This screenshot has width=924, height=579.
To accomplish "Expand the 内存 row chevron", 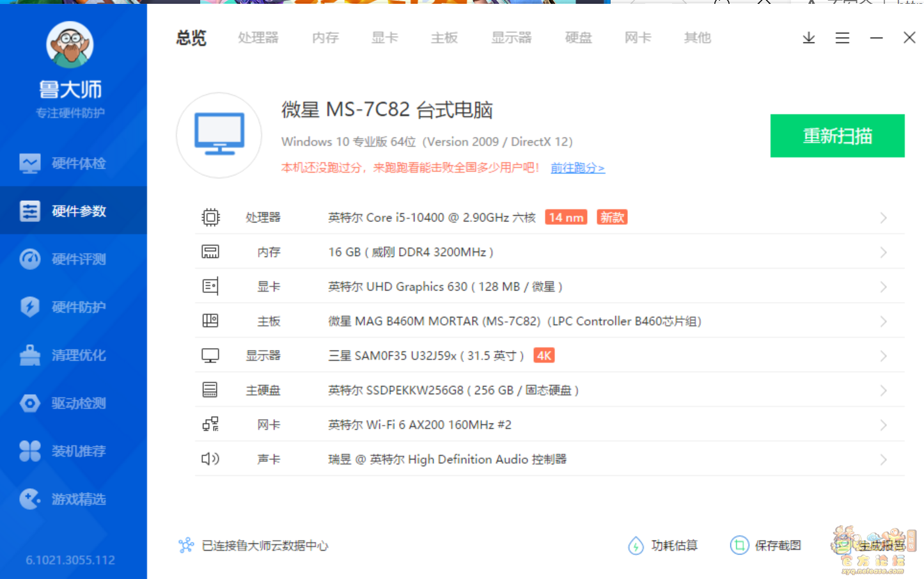I will pyautogui.click(x=883, y=252).
